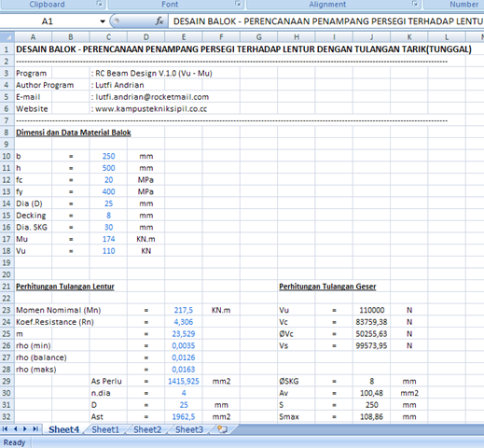The height and width of the screenshot is (448, 484).
Task: Select column C header
Action: pos(108,37)
